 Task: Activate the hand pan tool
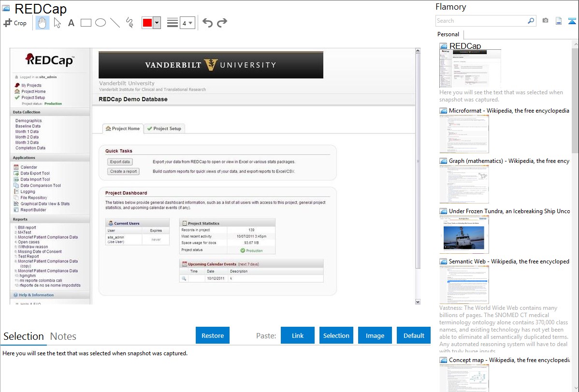(x=43, y=23)
